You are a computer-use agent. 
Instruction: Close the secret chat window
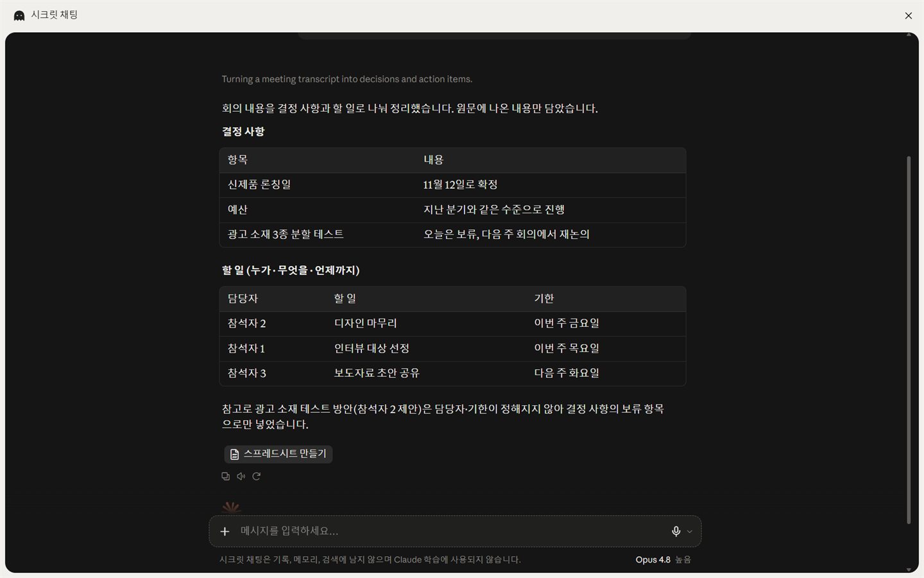point(908,15)
